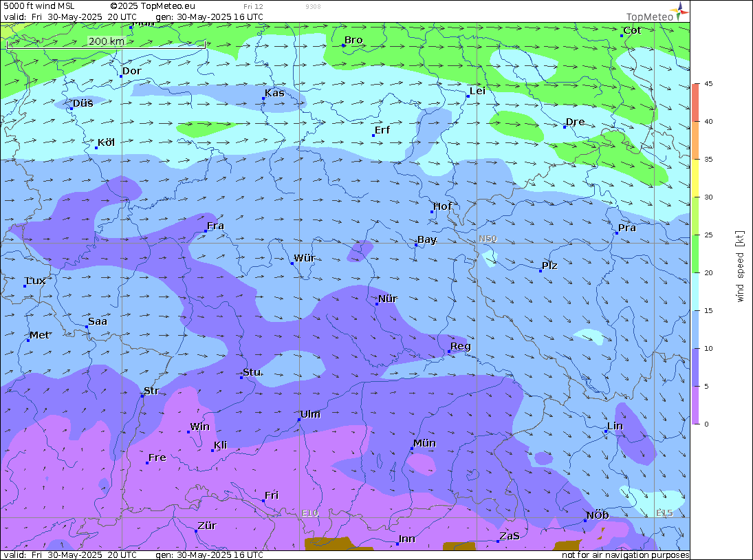Select the Bay city label
Viewport: 753px width, 560px height.
pos(427,240)
